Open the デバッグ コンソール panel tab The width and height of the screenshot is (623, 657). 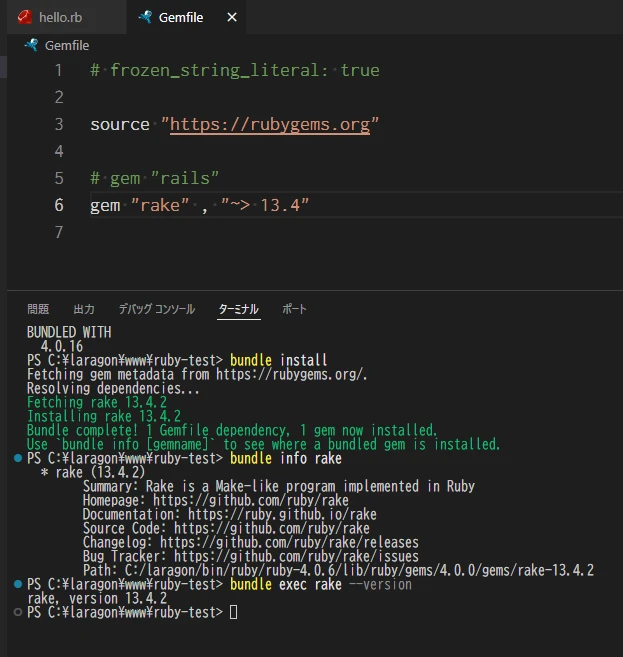coord(157,309)
